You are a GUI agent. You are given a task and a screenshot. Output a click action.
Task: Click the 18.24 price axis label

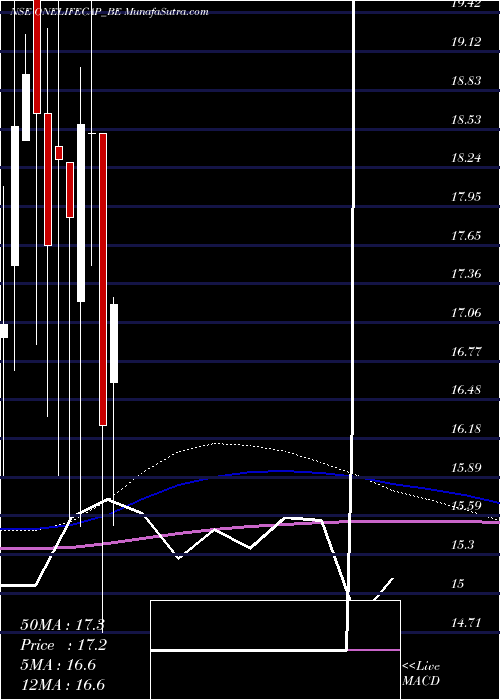point(466,158)
